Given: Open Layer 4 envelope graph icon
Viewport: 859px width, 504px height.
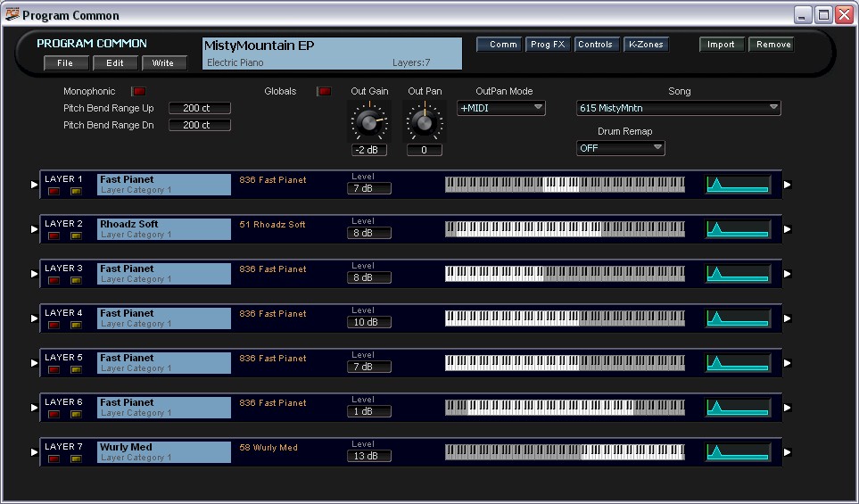Looking at the screenshot, I should [x=738, y=318].
